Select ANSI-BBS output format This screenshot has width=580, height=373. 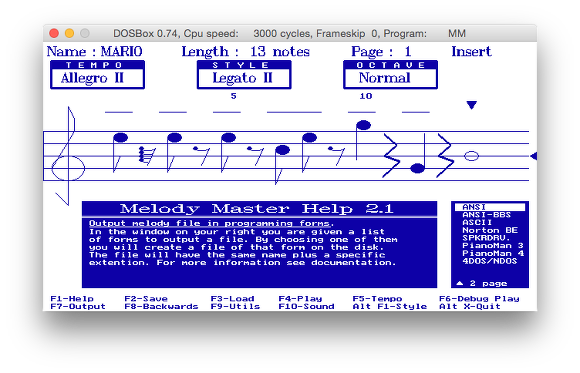486,215
